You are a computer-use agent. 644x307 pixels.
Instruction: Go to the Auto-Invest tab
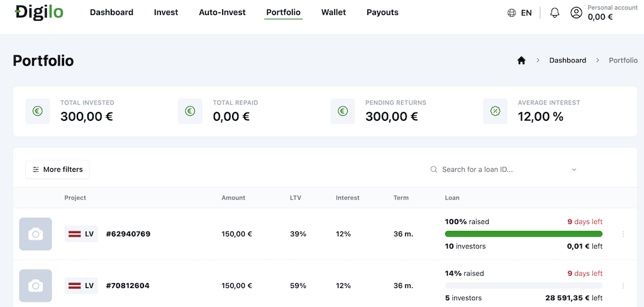coord(222,13)
